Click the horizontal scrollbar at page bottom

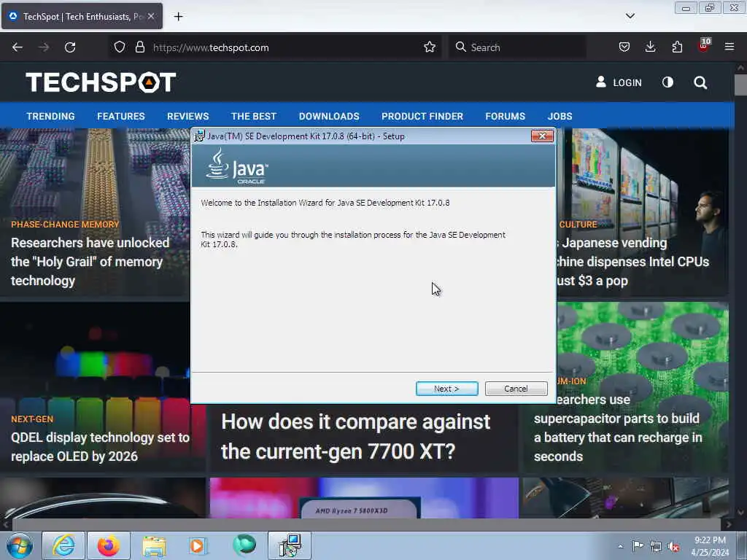366,525
